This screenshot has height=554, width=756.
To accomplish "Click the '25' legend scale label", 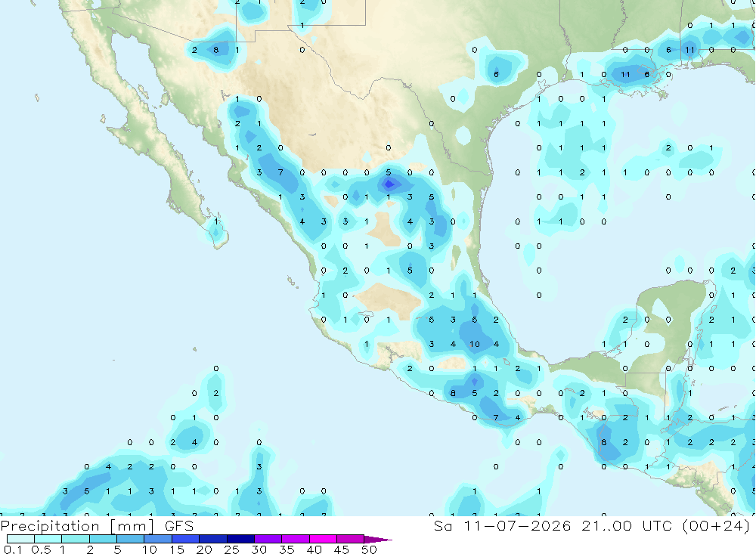I will click(x=231, y=549).
